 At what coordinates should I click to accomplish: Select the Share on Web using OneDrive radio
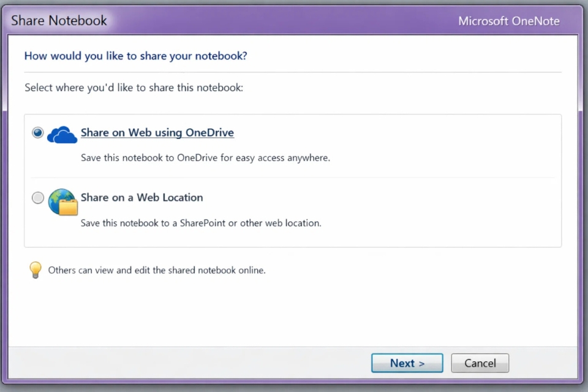click(37, 132)
